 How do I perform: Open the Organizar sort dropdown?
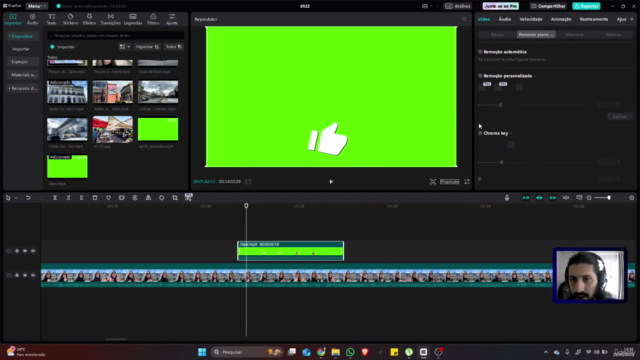147,47
